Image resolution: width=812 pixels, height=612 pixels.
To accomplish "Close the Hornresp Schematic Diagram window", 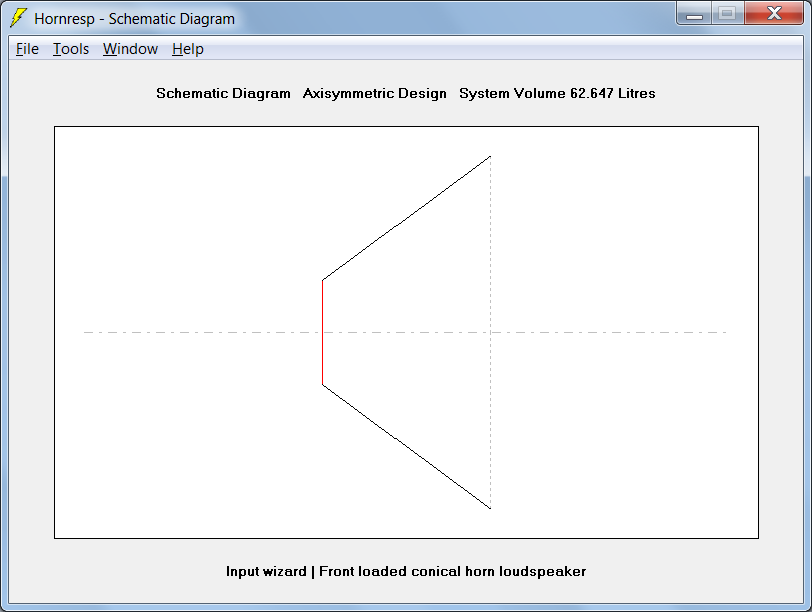I will tap(774, 13).
